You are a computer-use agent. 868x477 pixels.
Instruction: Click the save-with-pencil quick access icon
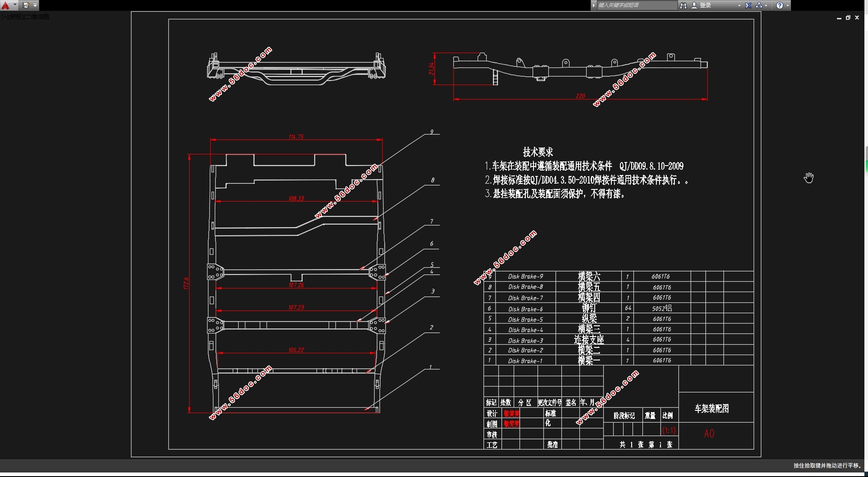(x=26, y=5)
